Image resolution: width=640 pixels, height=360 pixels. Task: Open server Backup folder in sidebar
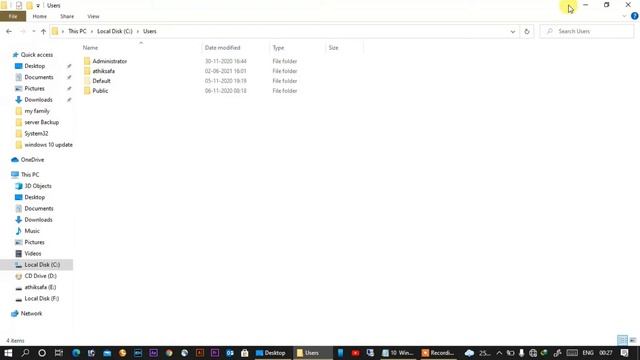pos(41,122)
